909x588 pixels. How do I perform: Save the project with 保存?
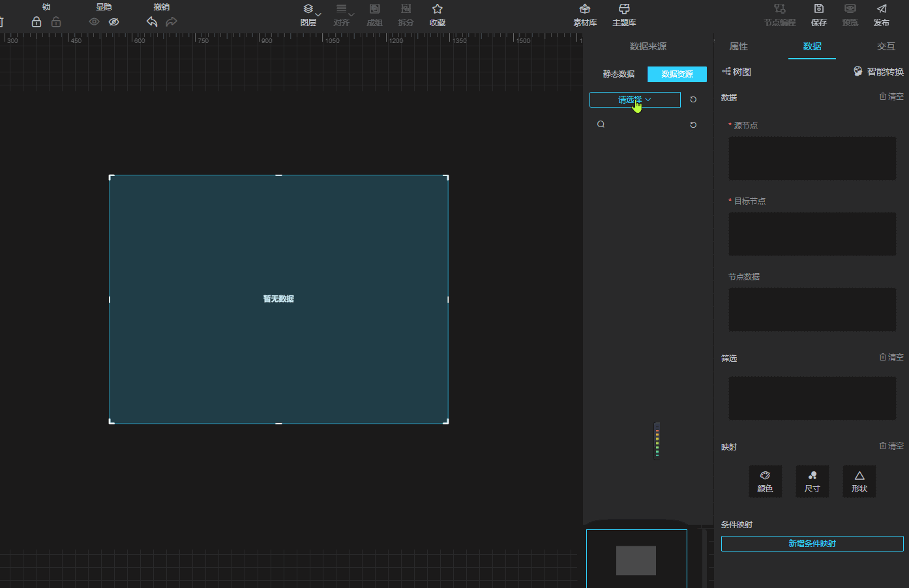point(819,15)
